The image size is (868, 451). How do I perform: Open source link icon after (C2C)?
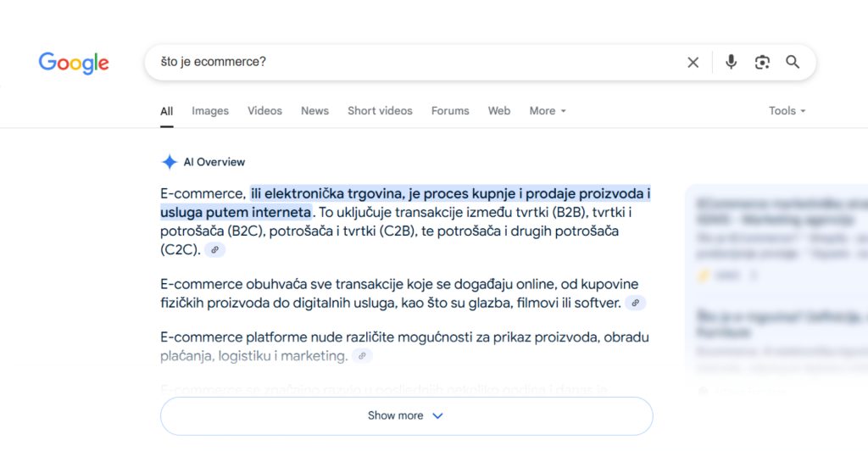coord(214,249)
